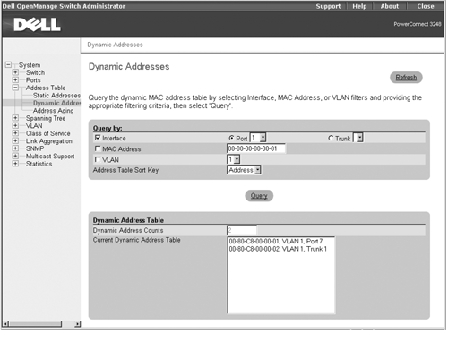This screenshot has width=457, height=361.
Task: Expand the VLAN tree node
Action: 15,126
